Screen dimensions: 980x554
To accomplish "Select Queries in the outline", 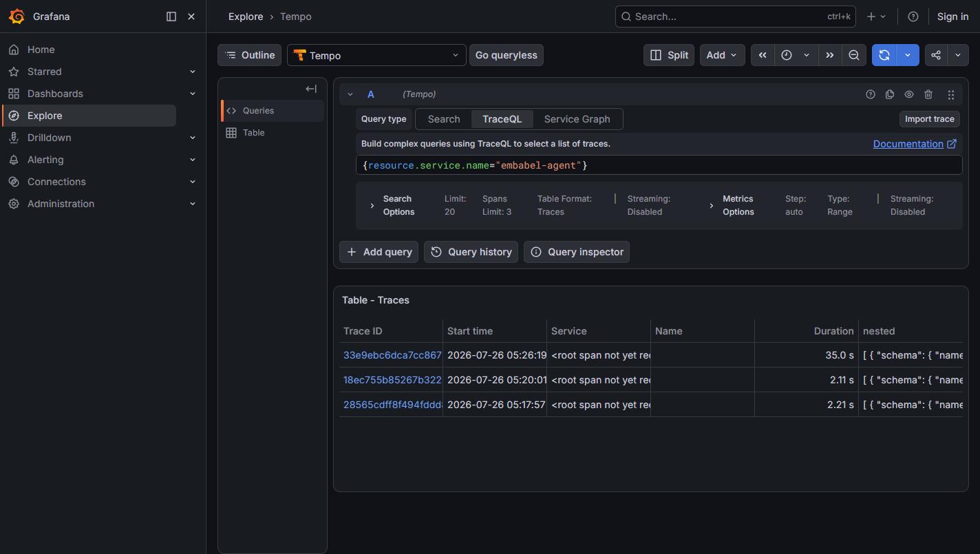I will pyautogui.click(x=273, y=110).
